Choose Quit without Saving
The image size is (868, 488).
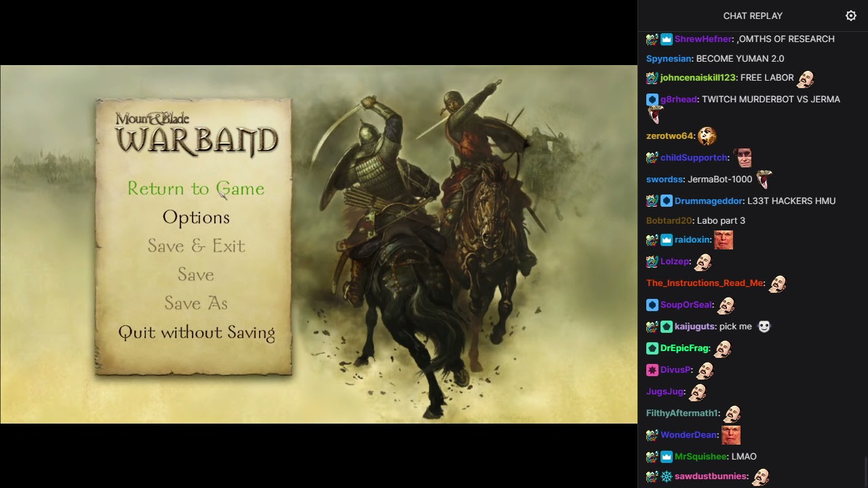click(x=196, y=332)
